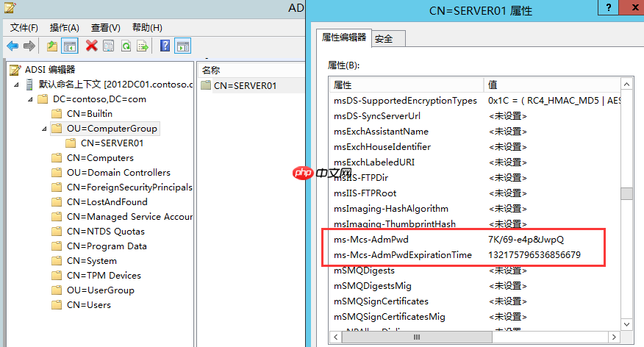Click the 属性 column header in attribute list
Image resolution: width=644 pixels, height=347 pixels.
click(407, 85)
